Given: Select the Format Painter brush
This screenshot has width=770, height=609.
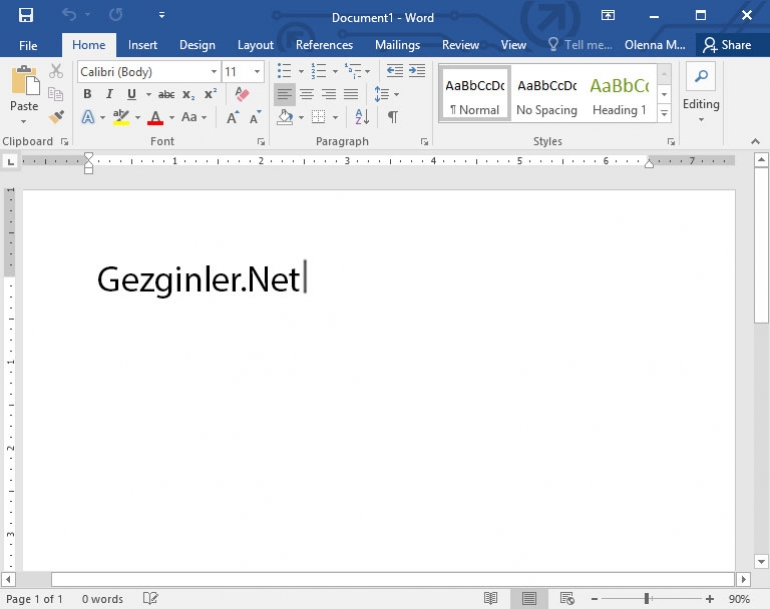Looking at the screenshot, I should (x=56, y=117).
